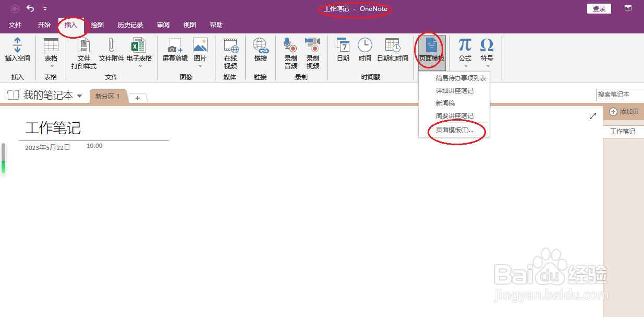Screen dimensions: 644x317
Task: Click the page date 2023年5月22日
Action: (47, 148)
